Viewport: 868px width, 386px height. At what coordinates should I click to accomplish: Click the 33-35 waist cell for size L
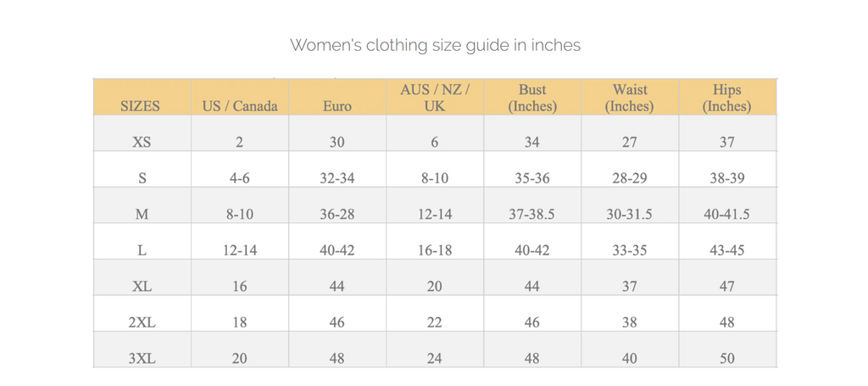630,250
